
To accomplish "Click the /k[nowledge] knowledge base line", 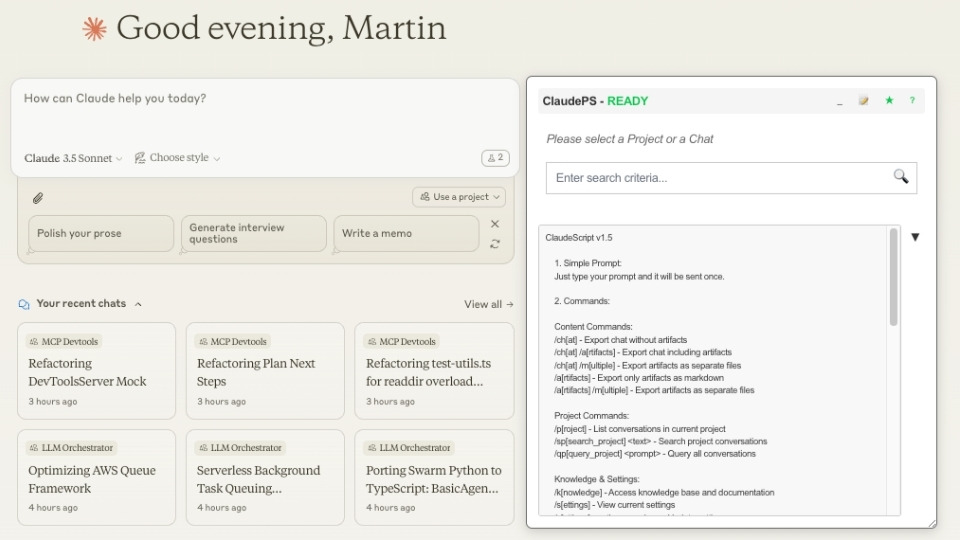I will (x=664, y=492).
